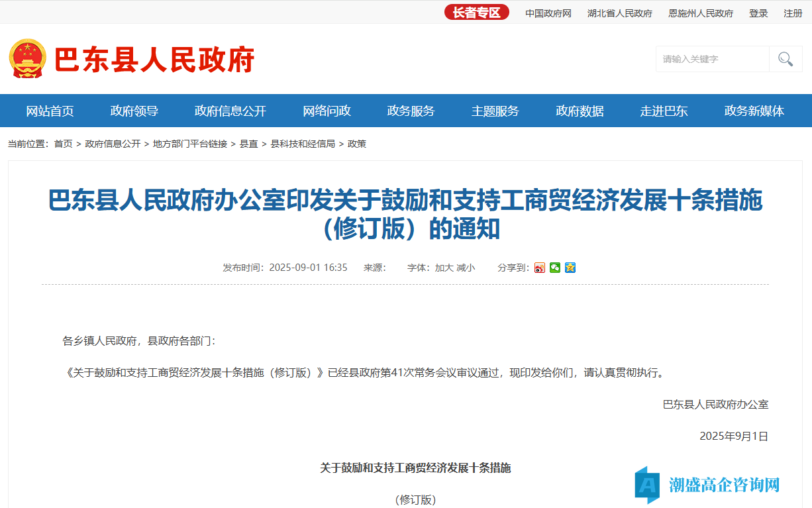Select the 网站首页 navigation item
The image size is (812, 508).
point(49,111)
